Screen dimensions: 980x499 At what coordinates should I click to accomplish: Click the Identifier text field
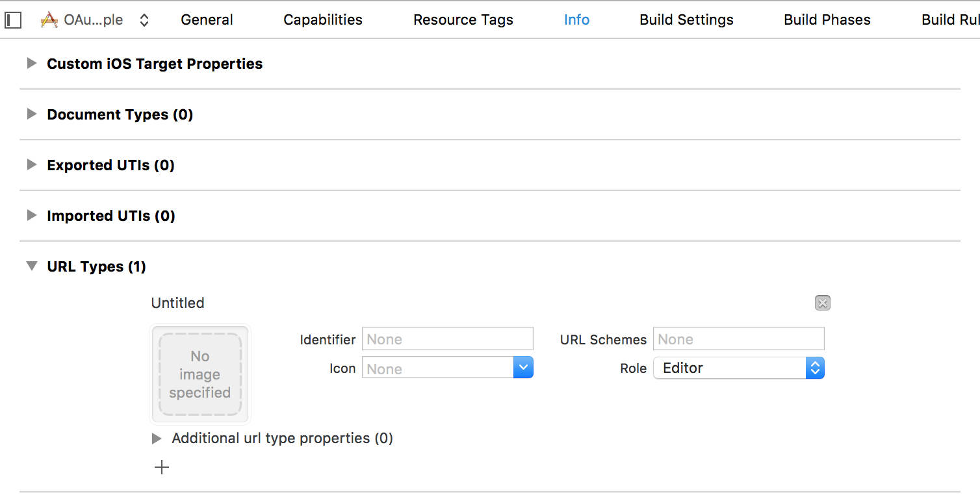pos(447,339)
